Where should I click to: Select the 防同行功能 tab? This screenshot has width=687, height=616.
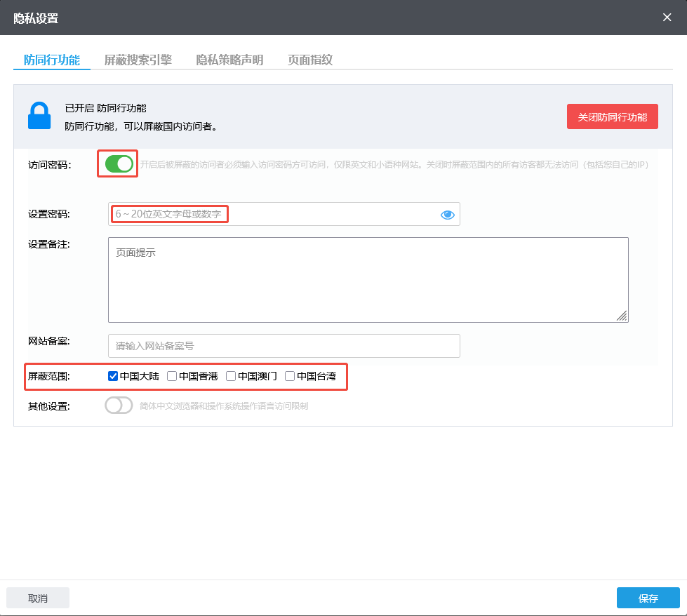click(x=51, y=60)
